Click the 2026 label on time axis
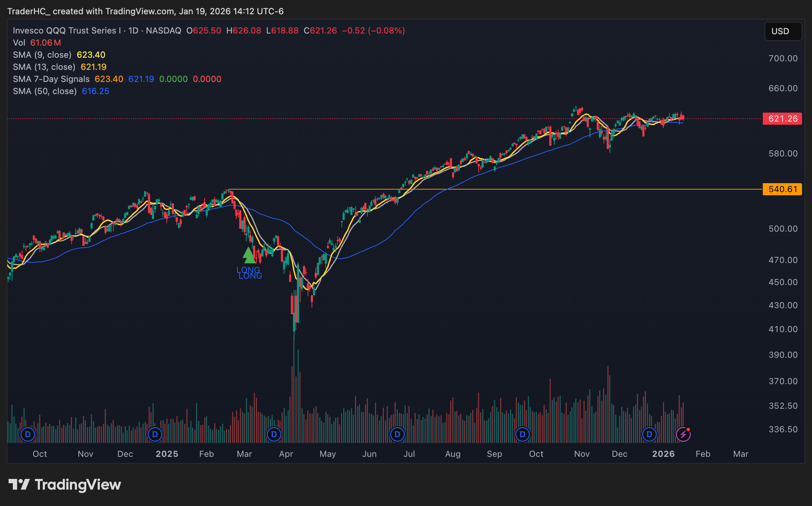Image resolution: width=812 pixels, height=506 pixels. (663, 454)
